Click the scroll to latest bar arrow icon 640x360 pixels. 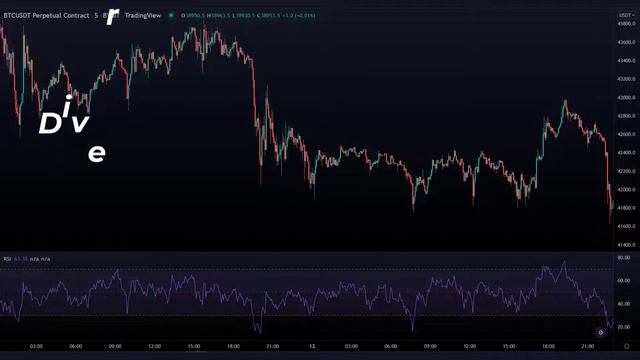coord(600,333)
